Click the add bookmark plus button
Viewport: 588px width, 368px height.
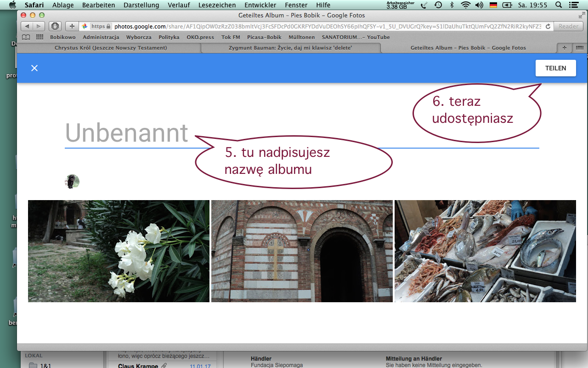72,26
